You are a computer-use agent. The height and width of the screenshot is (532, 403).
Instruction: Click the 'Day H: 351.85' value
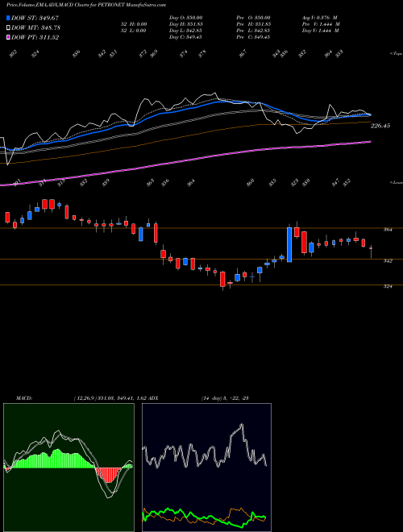pos(185,24)
